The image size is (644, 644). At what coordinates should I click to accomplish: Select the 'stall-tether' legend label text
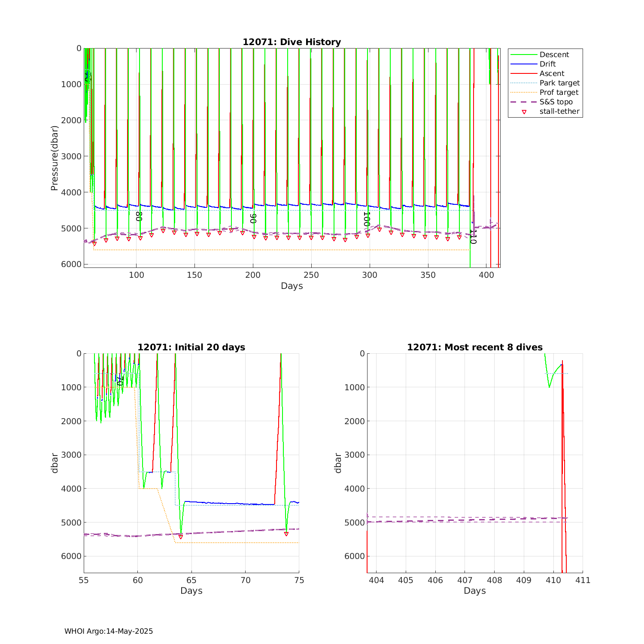tap(559, 112)
